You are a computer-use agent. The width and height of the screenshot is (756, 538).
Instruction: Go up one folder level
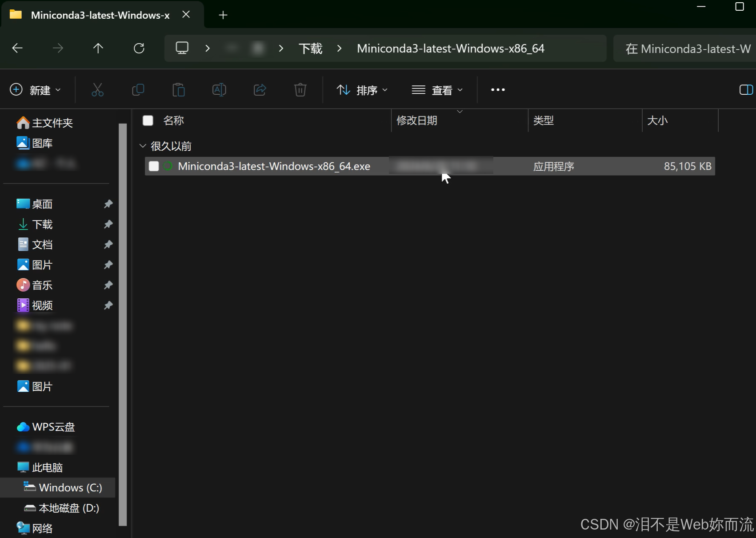(98, 48)
